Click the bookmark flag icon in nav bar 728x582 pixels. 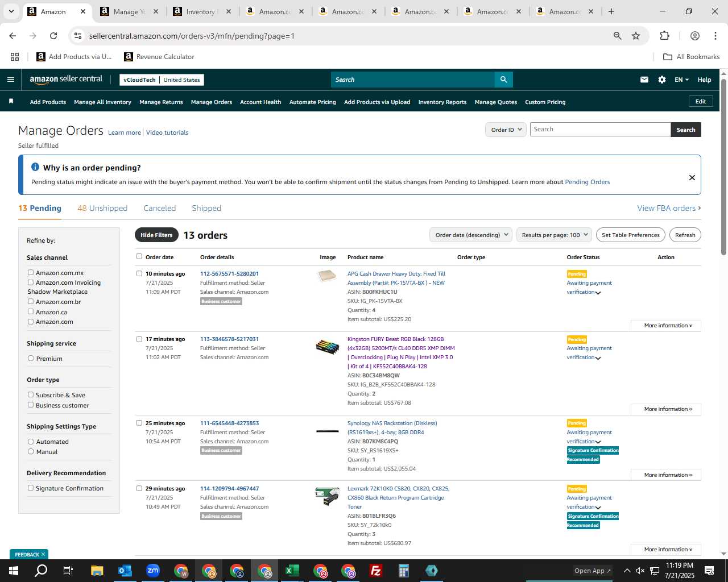(x=11, y=101)
